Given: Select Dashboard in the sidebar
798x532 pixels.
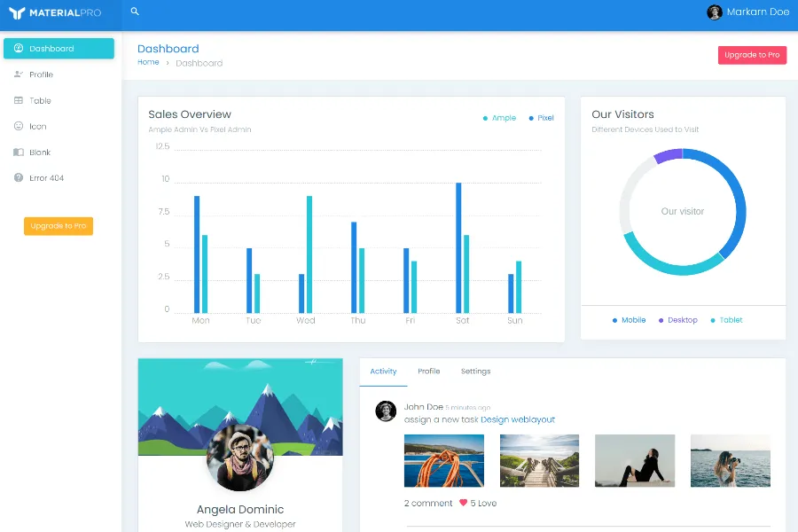Looking at the screenshot, I should [x=59, y=49].
